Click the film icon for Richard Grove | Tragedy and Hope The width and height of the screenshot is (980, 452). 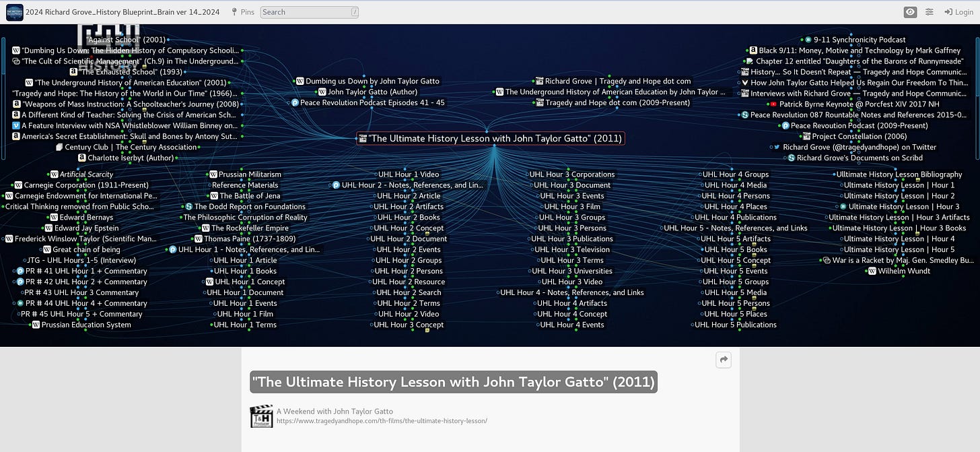pos(540,81)
